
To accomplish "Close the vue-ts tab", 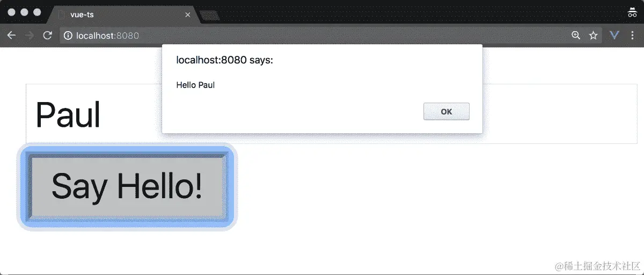I will tap(187, 15).
